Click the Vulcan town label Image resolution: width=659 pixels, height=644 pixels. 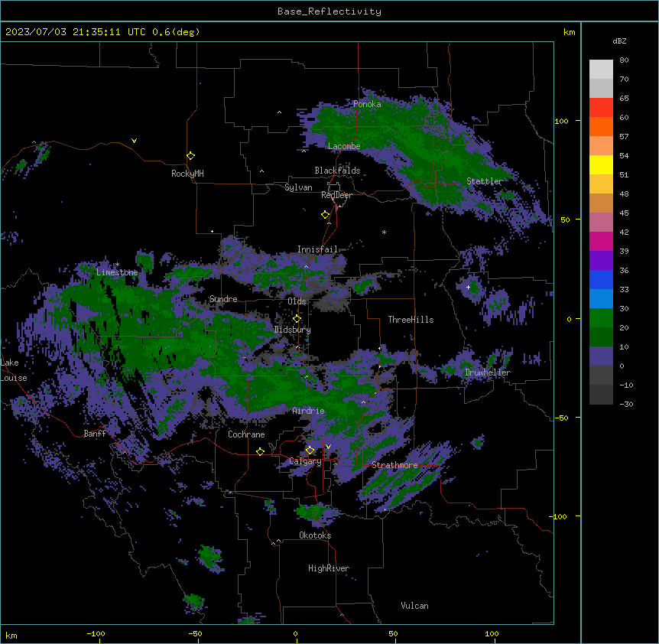point(414,606)
